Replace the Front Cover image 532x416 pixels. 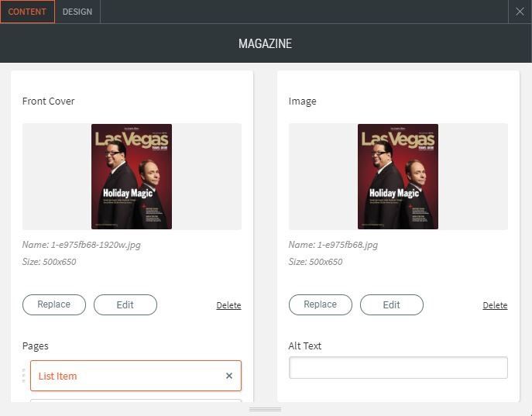(x=54, y=304)
